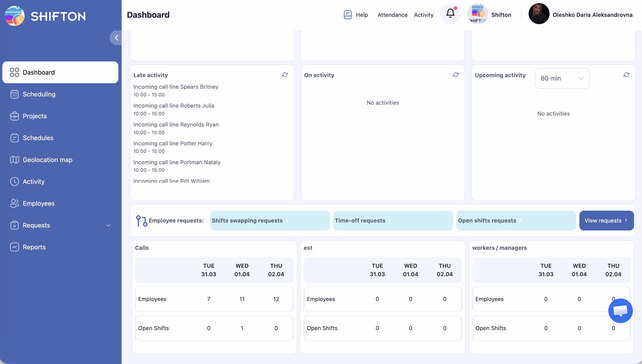Open Attendance in top navigation
This screenshot has height=364, width=642.
[392, 15]
